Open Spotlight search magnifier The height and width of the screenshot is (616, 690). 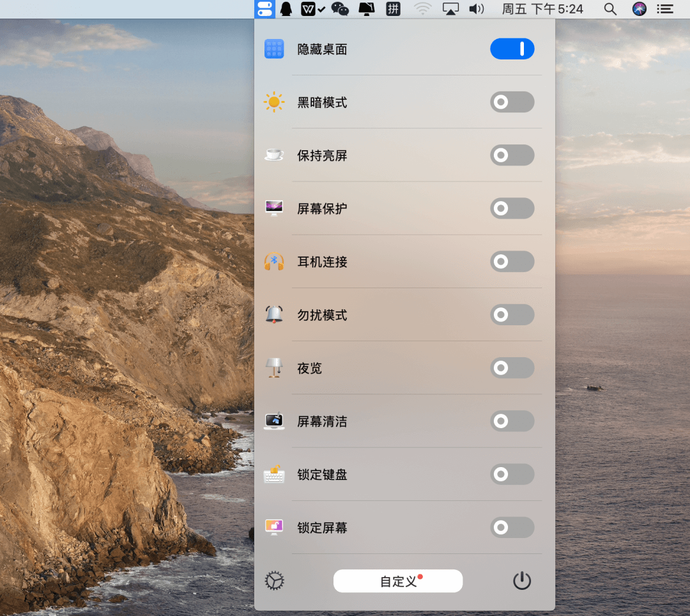[610, 9]
